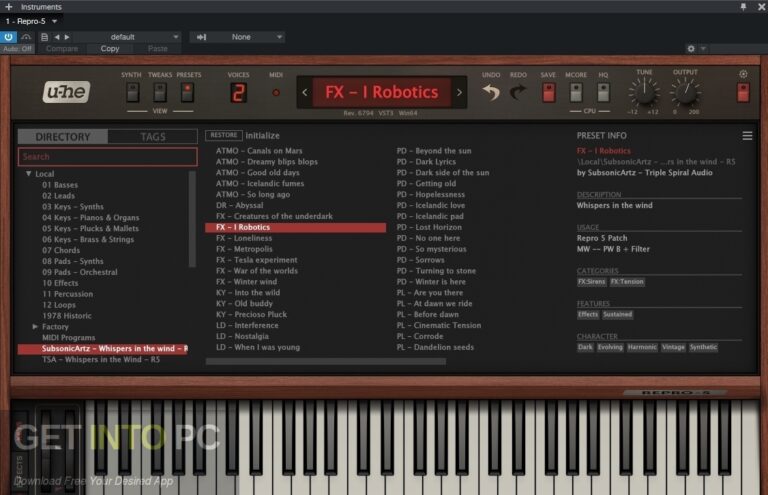Toggle the plugin power button
This screenshot has height=495, width=768.
pos(8,37)
